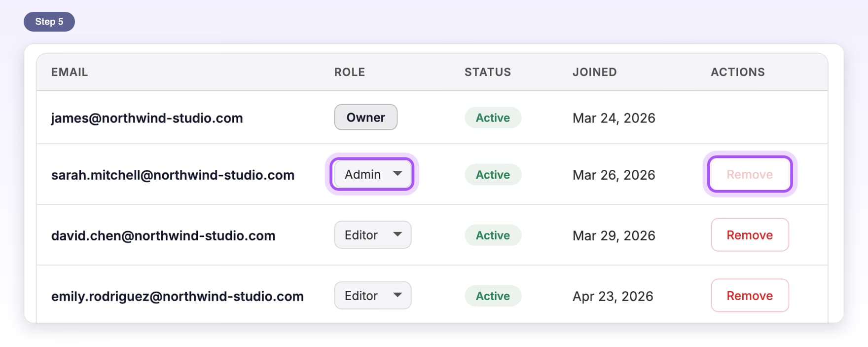
Task: Click Remove button in emily.rodriguez row
Action: (750, 296)
